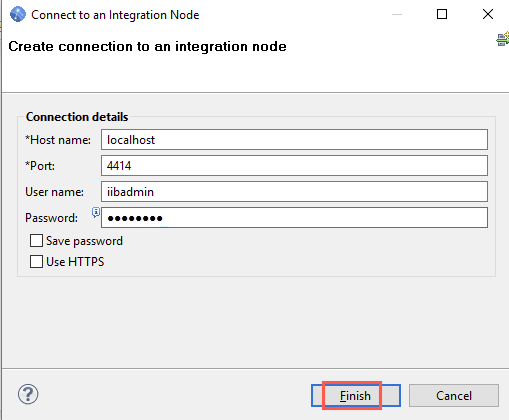Click the integration node wizard banner icon
This screenshot has width=509, height=420.
click(503, 39)
